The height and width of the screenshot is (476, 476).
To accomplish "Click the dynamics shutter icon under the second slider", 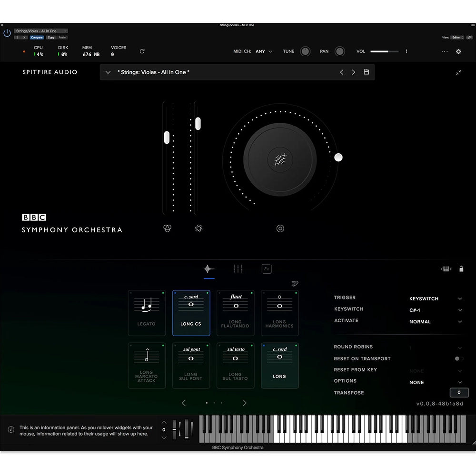I will [x=198, y=228].
